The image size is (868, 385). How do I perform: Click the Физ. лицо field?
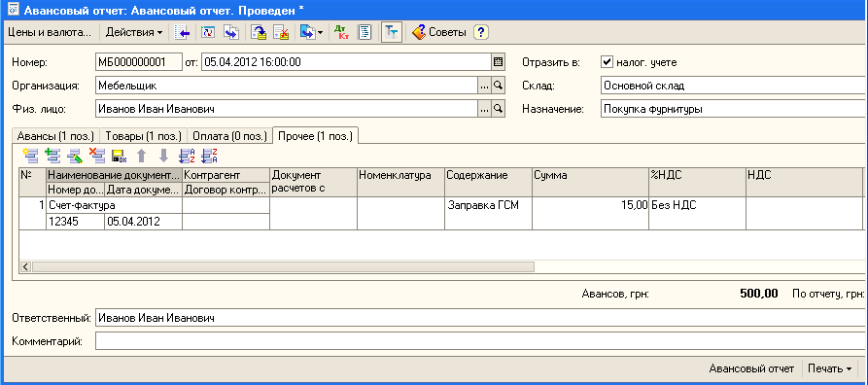click(x=286, y=109)
